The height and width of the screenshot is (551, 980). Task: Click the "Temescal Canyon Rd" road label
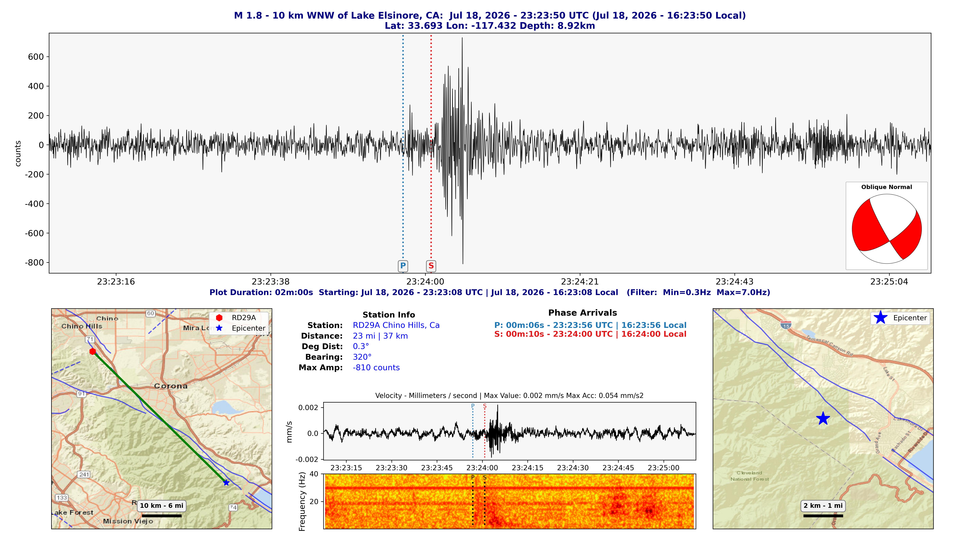[829, 346]
